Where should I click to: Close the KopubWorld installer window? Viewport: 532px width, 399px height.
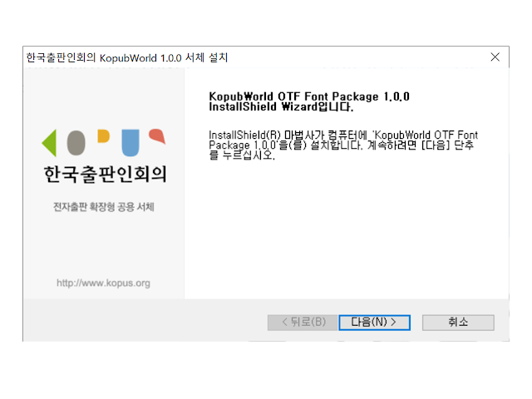click(x=495, y=57)
